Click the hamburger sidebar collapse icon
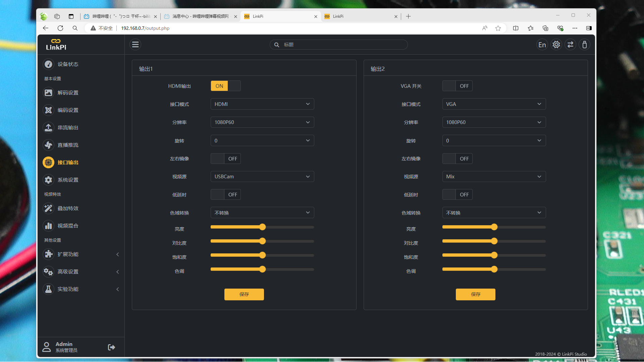Screen dimensions: 644x362 135,45
